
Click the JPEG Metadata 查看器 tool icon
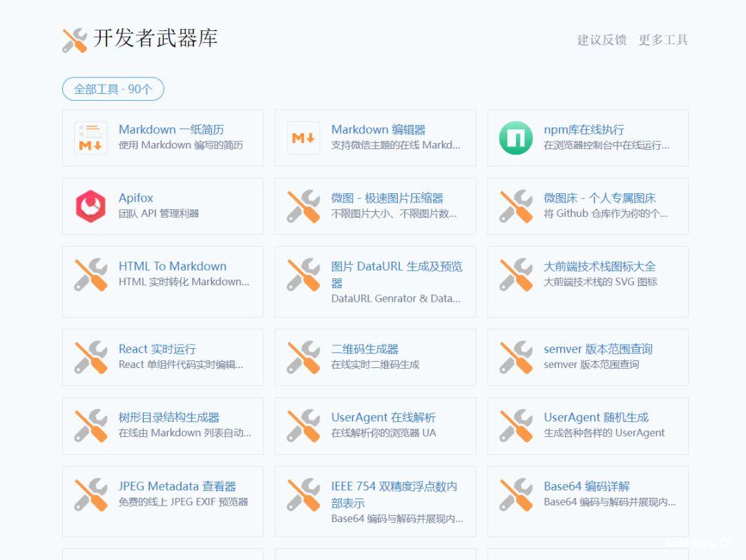[90, 495]
